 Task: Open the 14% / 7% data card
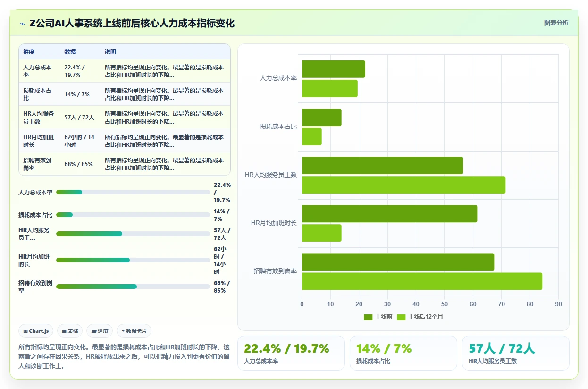point(403,353)
